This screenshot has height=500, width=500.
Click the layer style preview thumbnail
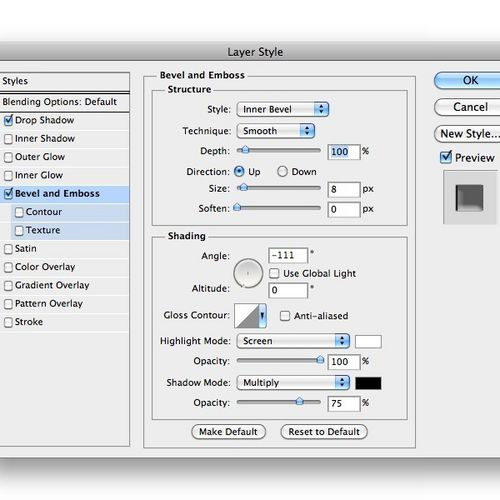[469, 198]
